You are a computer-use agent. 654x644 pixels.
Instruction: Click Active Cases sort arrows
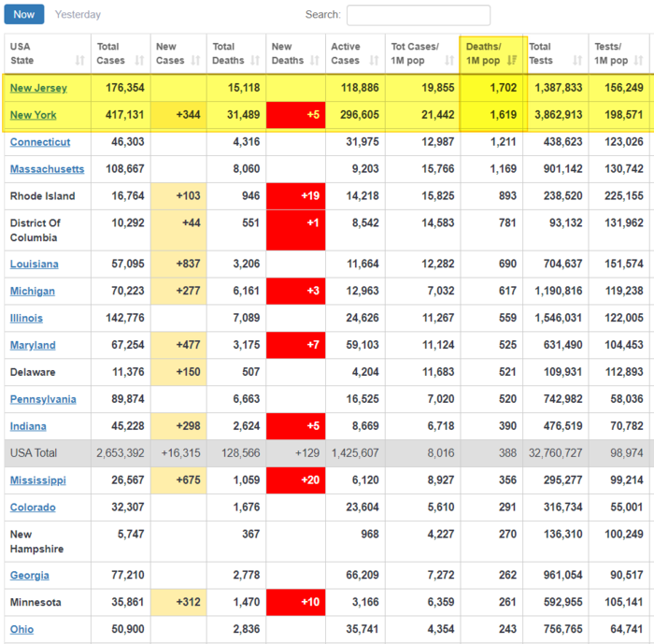374,61
